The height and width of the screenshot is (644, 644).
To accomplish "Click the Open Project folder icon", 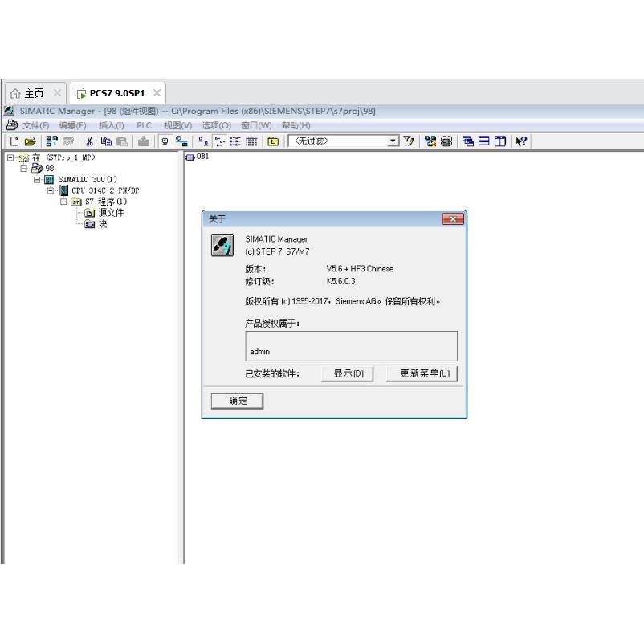I will pos(30,141).
